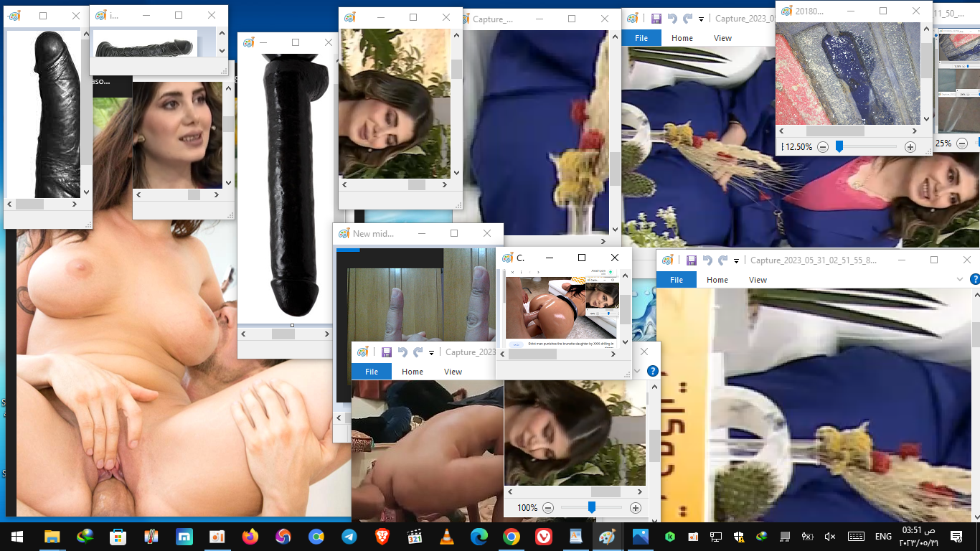Click the zoom out minus button beside 12.50%
The height and width of the screenshot is (551, 980).
(823, 147)
